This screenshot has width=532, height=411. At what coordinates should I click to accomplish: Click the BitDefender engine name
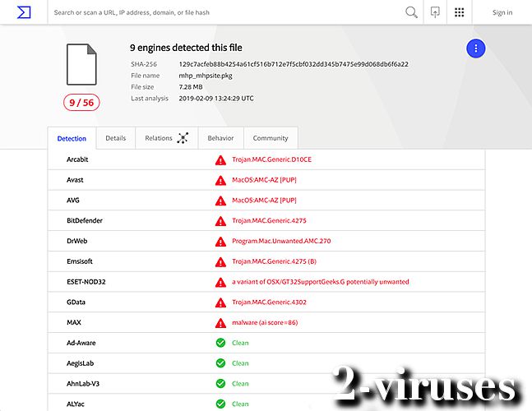point(85,220)
